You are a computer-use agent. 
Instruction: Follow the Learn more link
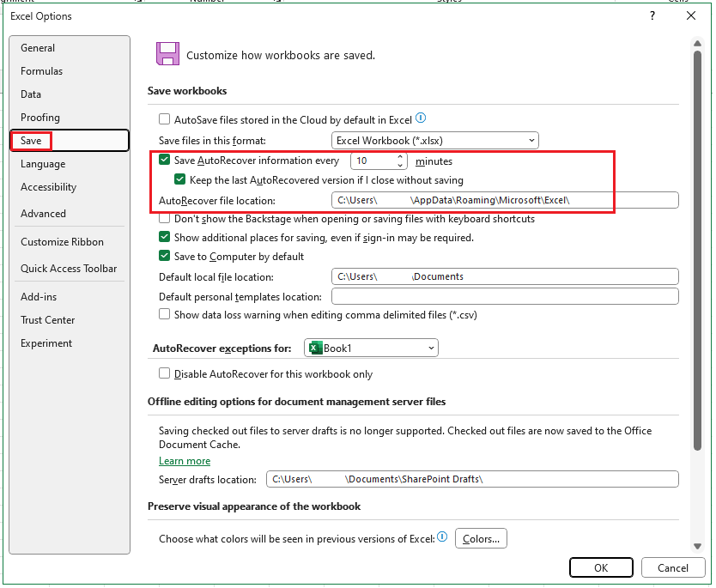tap(185, 461)
